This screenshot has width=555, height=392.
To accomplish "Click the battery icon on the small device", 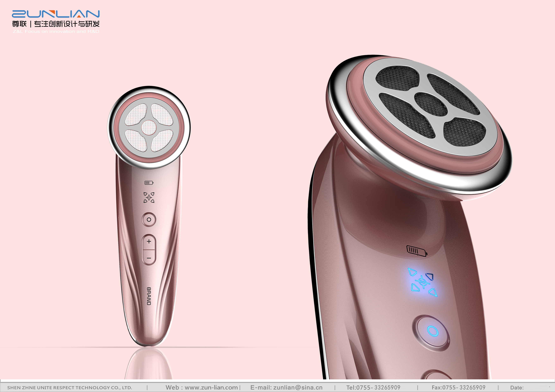I will pos(149,183).
